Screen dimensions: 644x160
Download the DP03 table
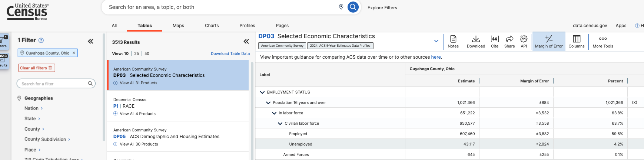pos(476,41)
